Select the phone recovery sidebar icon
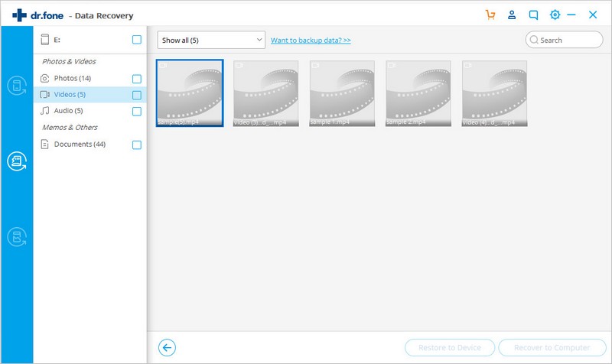612x364 pixels. click(17, 86)
